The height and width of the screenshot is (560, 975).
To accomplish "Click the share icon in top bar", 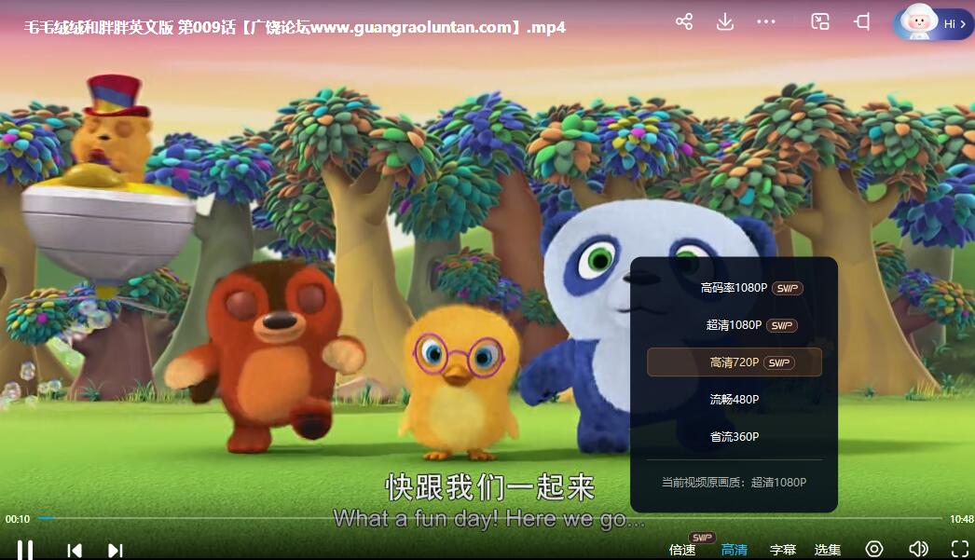I will pyautogui.click(x=684, y=21).
